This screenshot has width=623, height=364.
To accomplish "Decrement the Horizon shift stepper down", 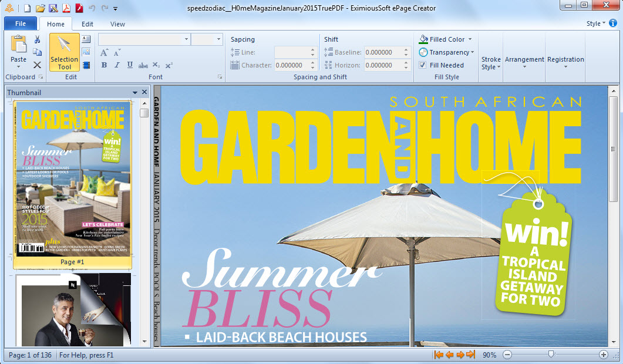I will (x=406, y=68).
